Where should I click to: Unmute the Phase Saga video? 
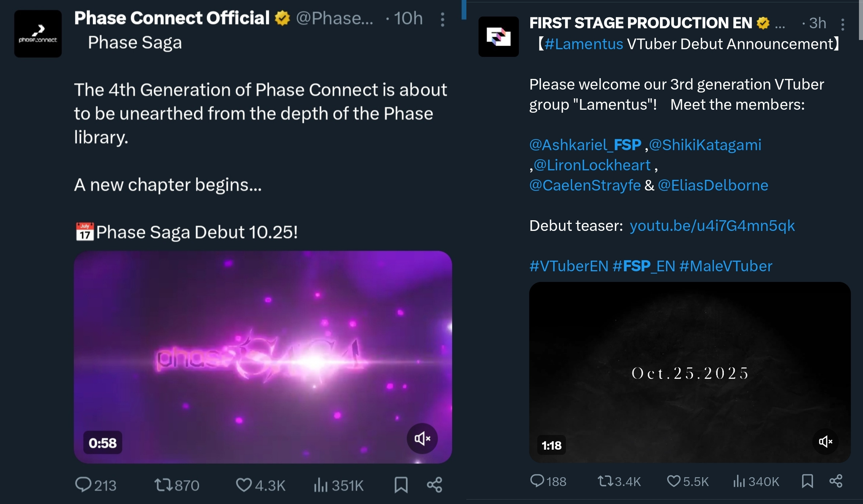[x=422, y=438]
